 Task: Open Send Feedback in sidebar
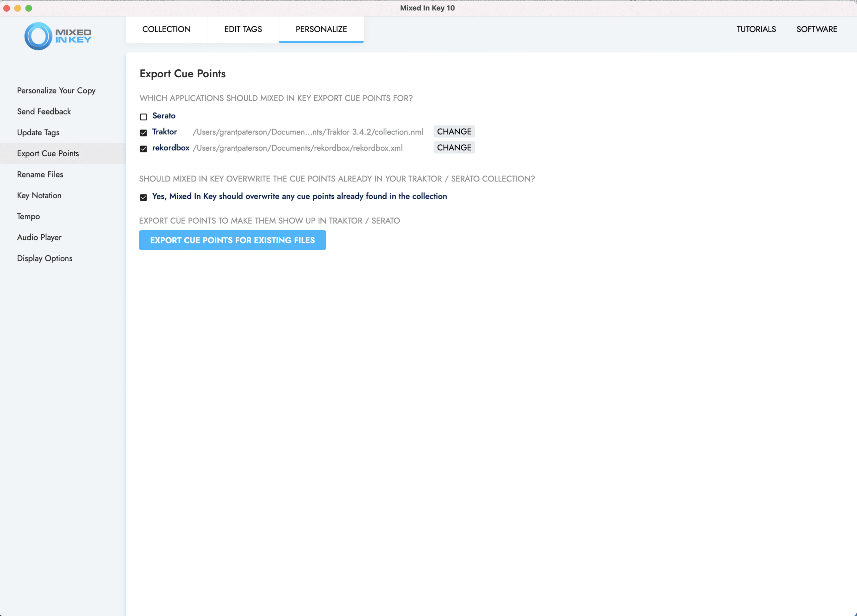[x=44, y=111]
